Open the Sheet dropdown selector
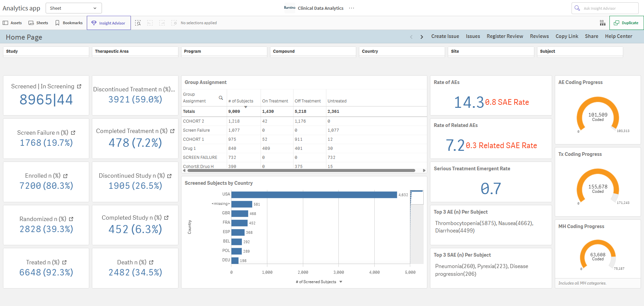This screenshot has width=644, height=306. [73, 8]
